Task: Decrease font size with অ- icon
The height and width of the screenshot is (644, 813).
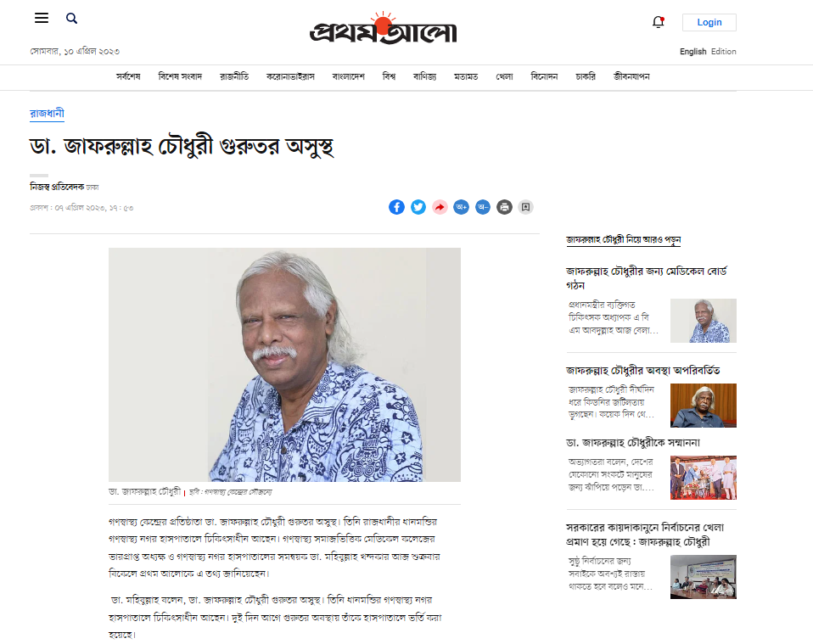Action: pos(483,207)
